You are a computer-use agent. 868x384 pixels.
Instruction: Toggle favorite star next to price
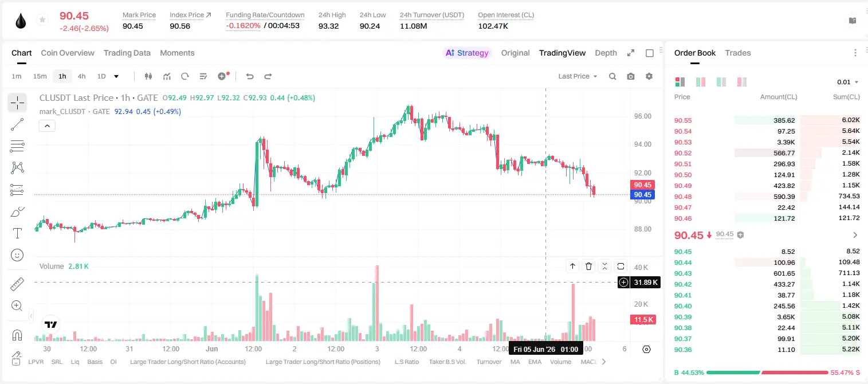click(x=42, y=20)
